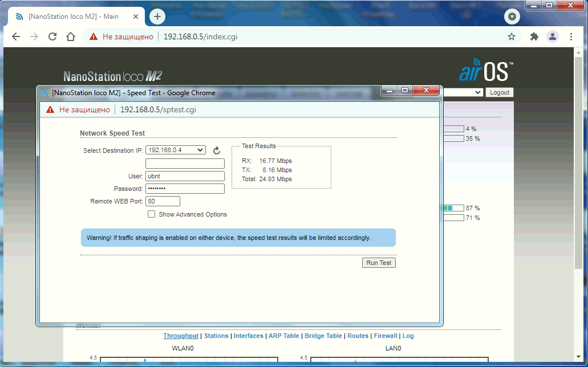Bookmark this page with the star icon
This screenshot has height=367, width=588.
(x=512, y=36)
